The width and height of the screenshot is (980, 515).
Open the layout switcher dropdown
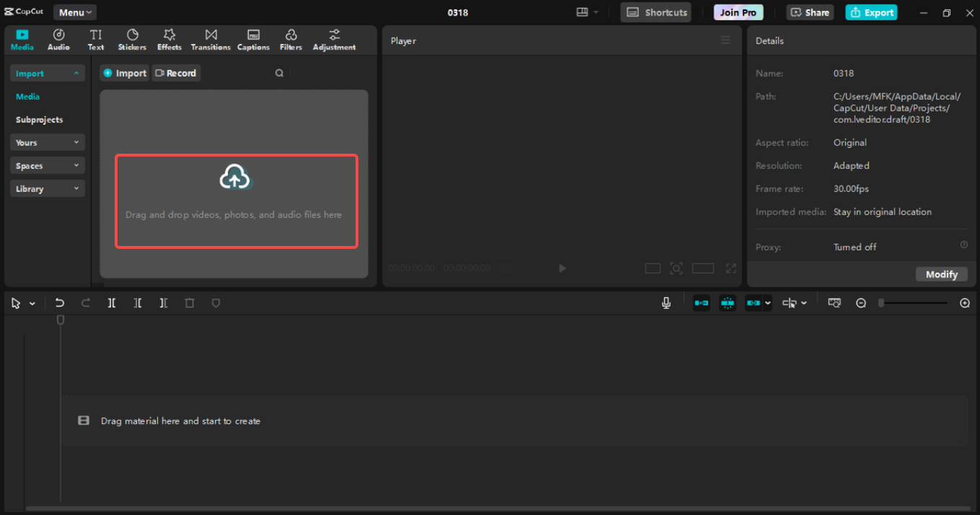[x=588, y=12]
